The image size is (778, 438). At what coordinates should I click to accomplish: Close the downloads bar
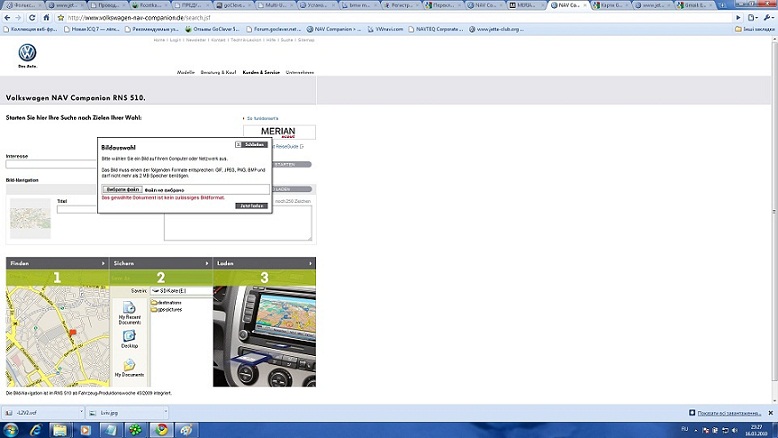point(771,413)
